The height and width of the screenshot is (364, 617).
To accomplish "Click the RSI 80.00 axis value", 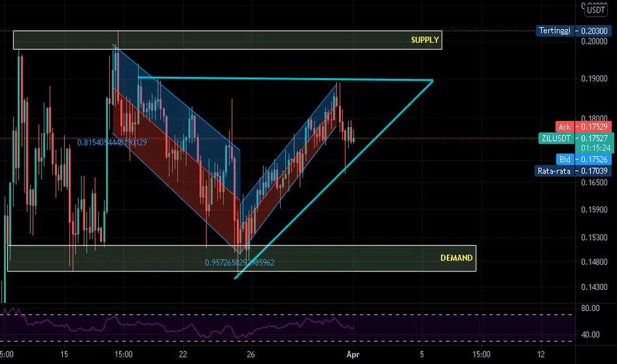I will click(591, 308).
